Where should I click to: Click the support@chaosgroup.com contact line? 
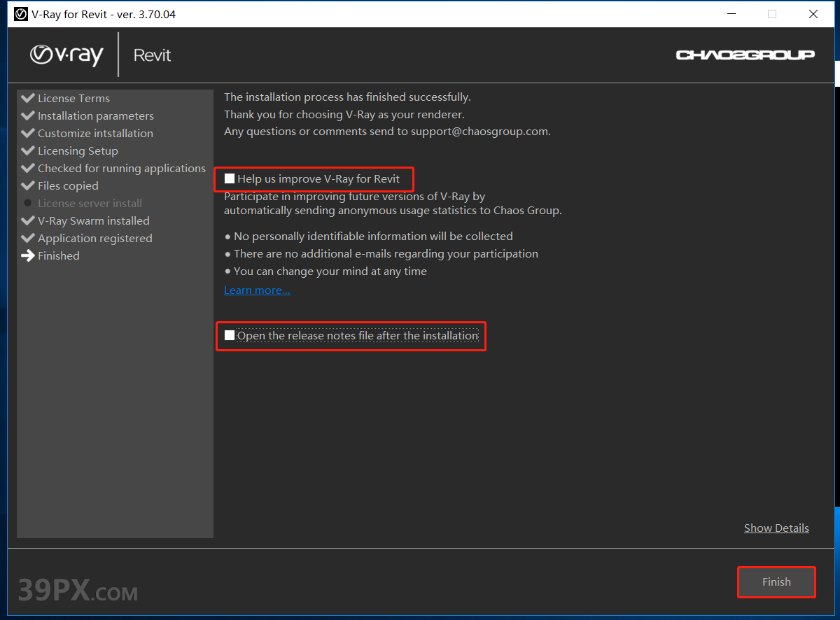(x=387, y=132)
